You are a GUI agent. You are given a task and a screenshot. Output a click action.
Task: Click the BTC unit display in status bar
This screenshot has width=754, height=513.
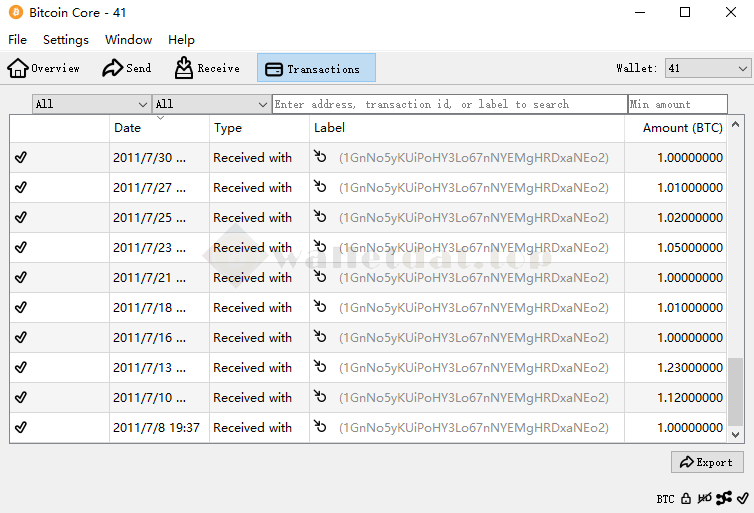(665, 498)
